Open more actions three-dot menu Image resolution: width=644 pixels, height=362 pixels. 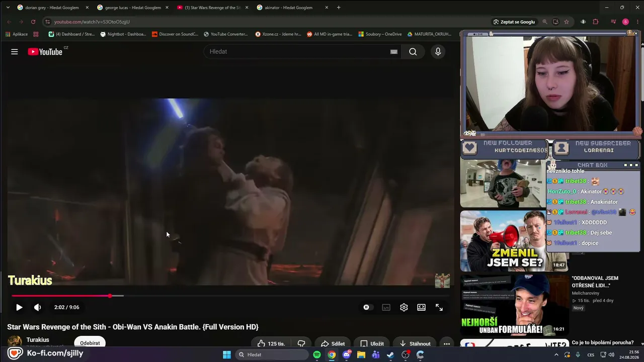point(446,344)
